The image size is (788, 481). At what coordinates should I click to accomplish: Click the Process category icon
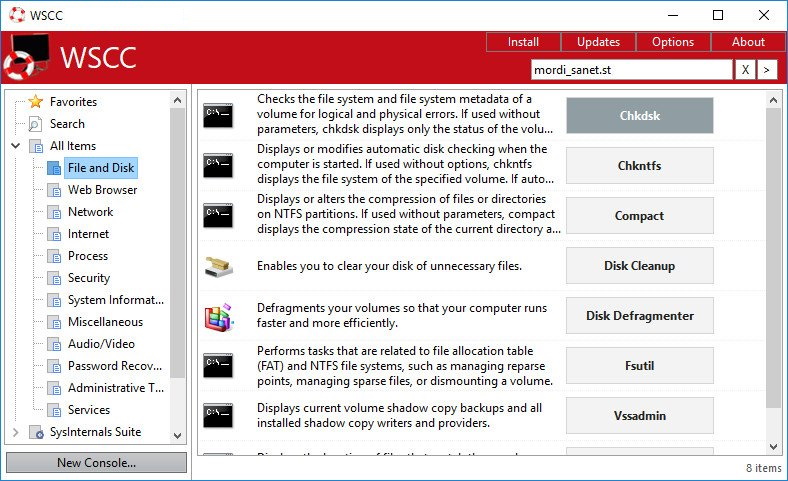54,256
